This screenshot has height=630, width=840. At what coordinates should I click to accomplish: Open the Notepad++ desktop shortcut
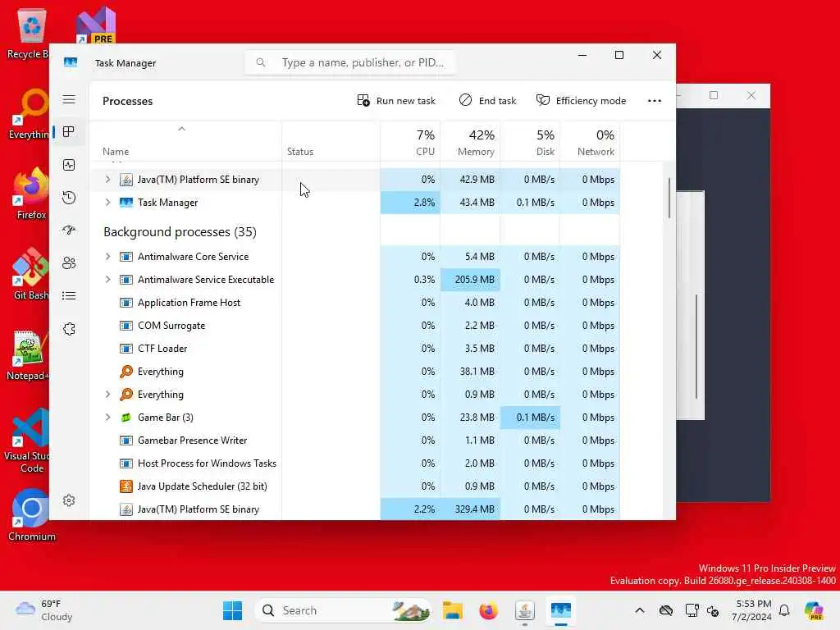(28, 354)
